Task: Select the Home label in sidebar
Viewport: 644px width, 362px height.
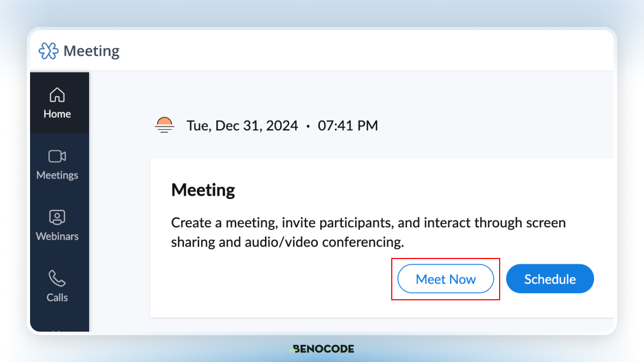Action: click(x=57, y=114)
